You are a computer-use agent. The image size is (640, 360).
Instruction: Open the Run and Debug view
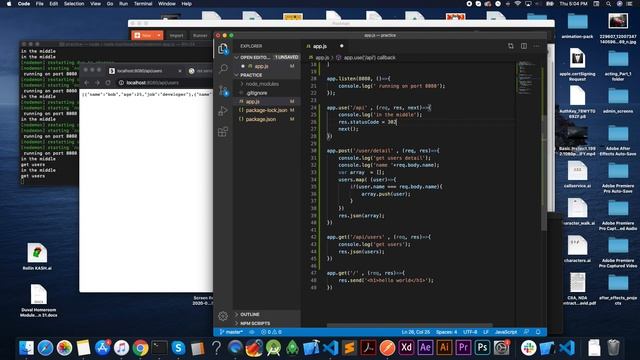click(x=223, y=111)
